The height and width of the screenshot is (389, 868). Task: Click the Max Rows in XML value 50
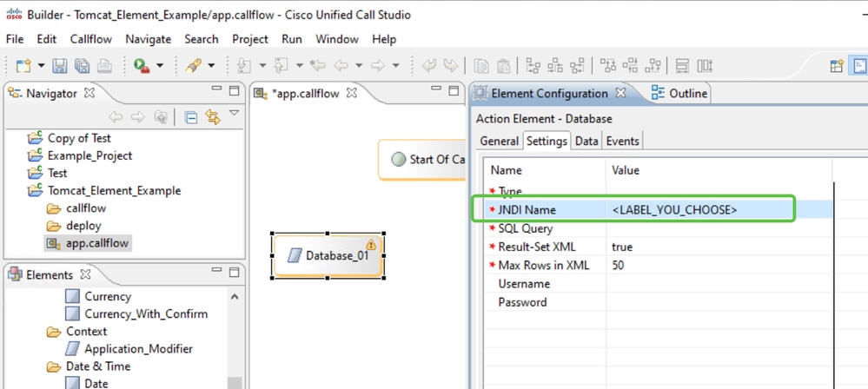click(618, 265)
